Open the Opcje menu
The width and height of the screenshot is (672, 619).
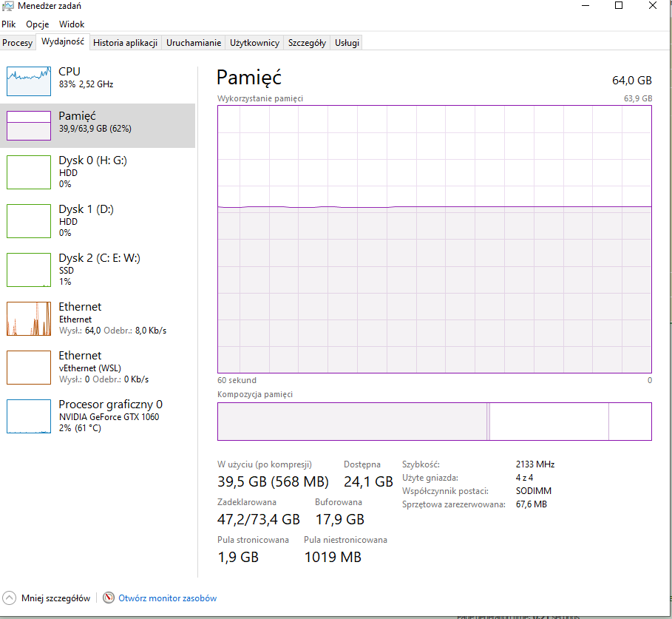pyautogui.click(x=37, y=24)
